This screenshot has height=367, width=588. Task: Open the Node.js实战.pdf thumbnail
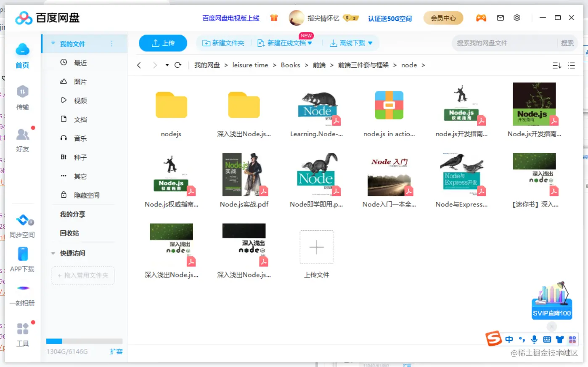244,174
